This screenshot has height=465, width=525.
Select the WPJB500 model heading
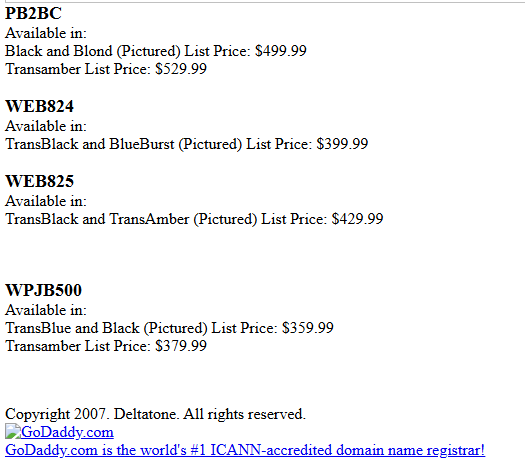point(43,290)
